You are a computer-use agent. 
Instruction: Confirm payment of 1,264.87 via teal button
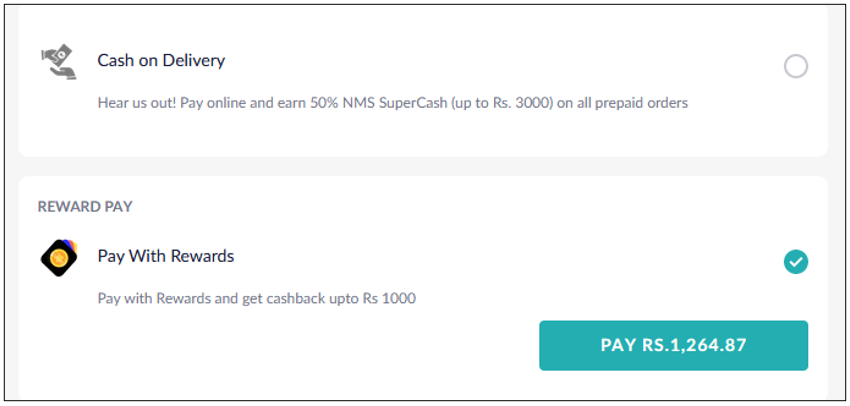673,345
